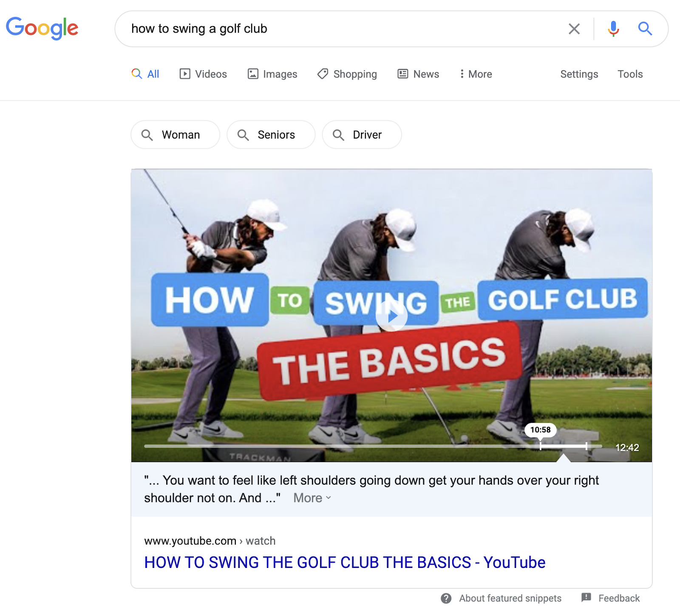Click About featured snippets help icon

[x=446, y=599]
